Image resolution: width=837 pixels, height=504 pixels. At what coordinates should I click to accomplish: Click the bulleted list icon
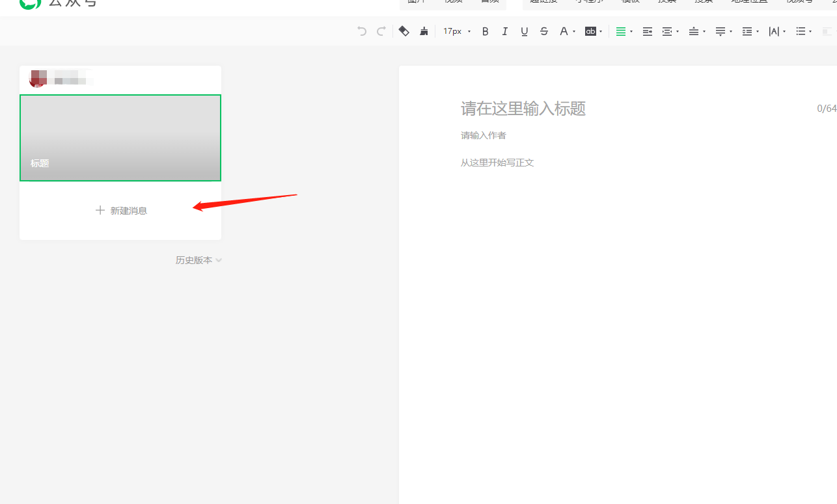tap(801, 31)
